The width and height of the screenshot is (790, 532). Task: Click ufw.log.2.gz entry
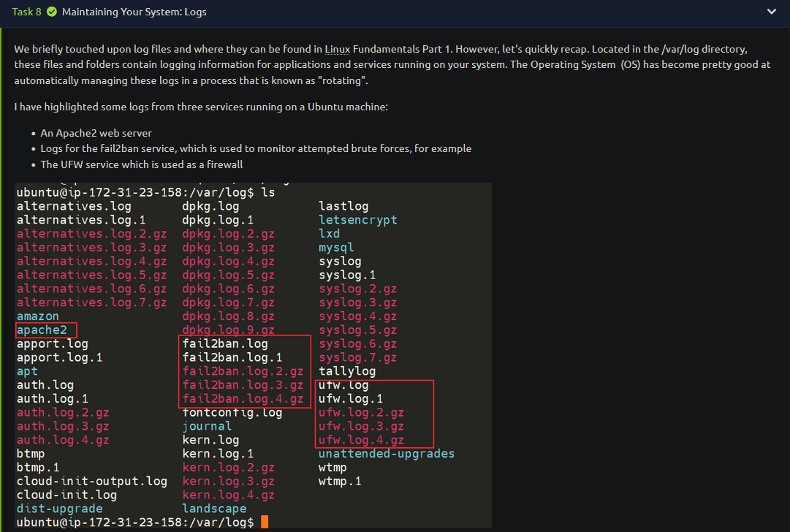click(361, 413)
